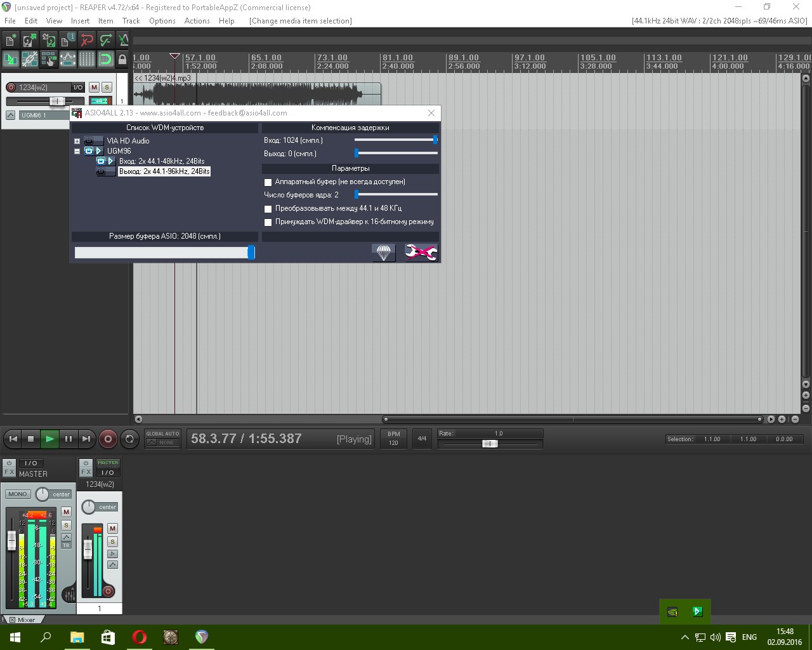The image size is (812, 650).
Task: Toggle power button of Вход 2x 44.1-48kHz
Action: click(101, 161)
